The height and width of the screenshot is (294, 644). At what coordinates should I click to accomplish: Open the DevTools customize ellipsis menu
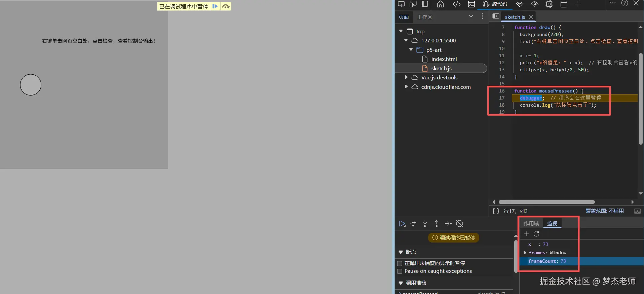[x=613, y=3]
